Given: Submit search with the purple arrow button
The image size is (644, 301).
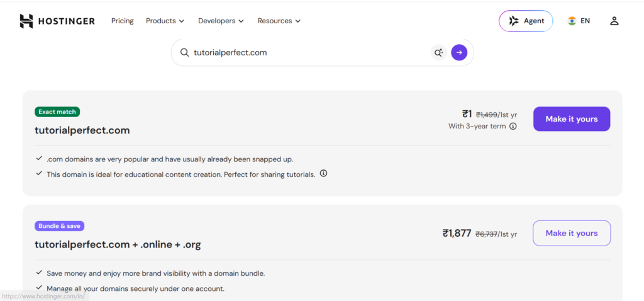Looking at the screenshot, I should point(459,53).
